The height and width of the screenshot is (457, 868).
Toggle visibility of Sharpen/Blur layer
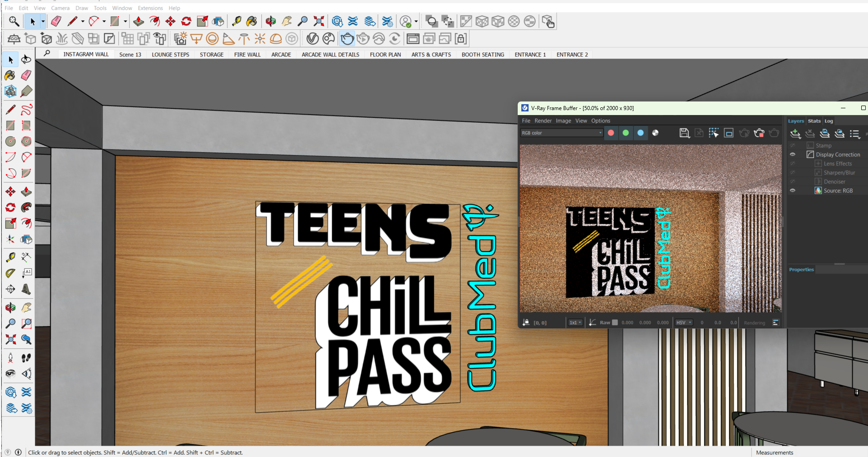coord(793,172)
